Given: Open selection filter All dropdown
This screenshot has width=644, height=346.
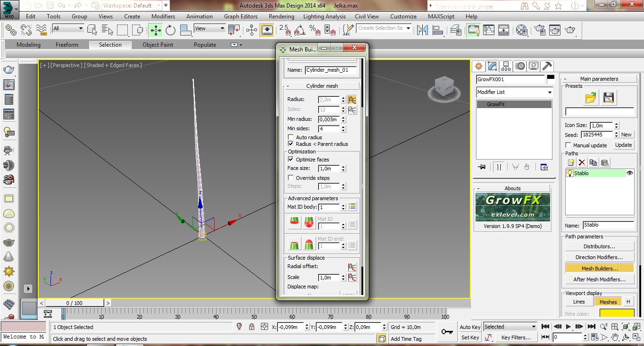Looking at the screenshot, I should coord(68,28).
